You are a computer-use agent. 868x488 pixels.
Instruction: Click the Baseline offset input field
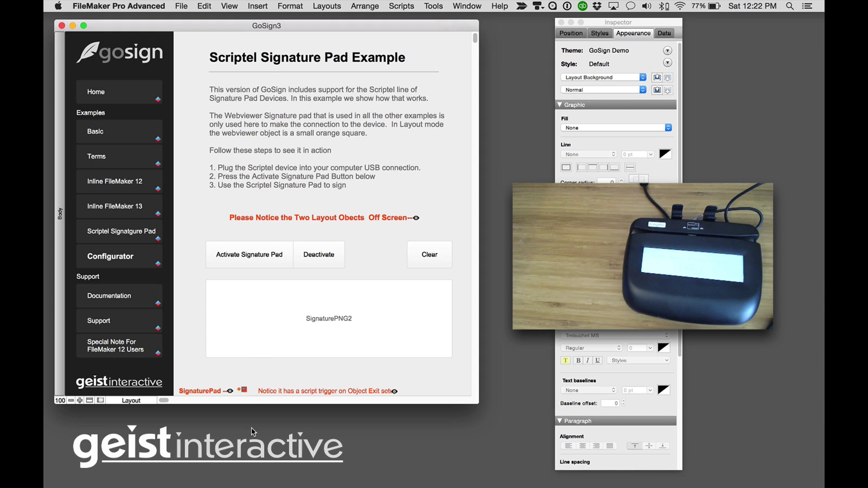[610, 403]
